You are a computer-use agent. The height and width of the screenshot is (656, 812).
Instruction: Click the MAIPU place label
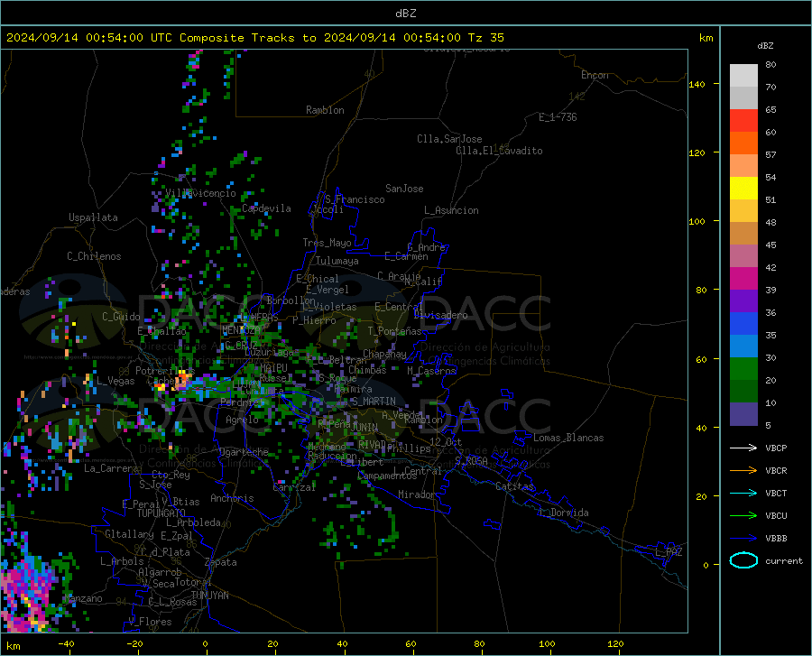[x=273, y=367]
